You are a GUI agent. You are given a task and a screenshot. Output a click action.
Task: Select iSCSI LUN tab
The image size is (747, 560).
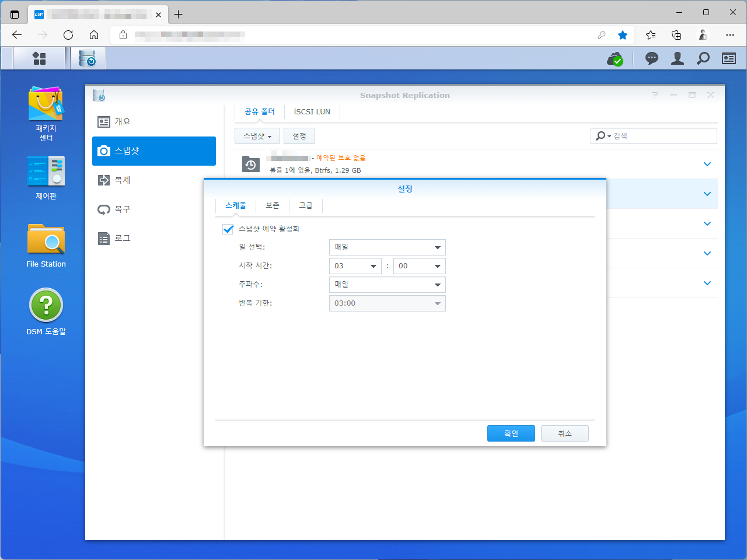coord(312,111)
